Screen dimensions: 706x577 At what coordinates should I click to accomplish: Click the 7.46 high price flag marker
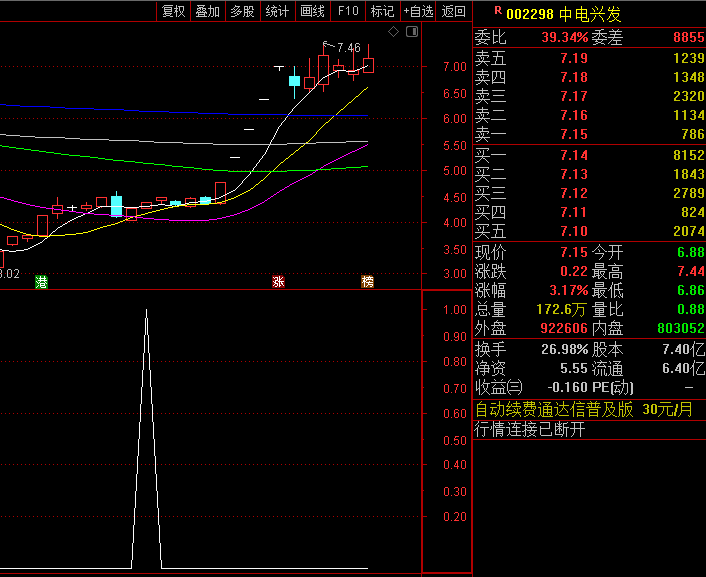(346, 47)
